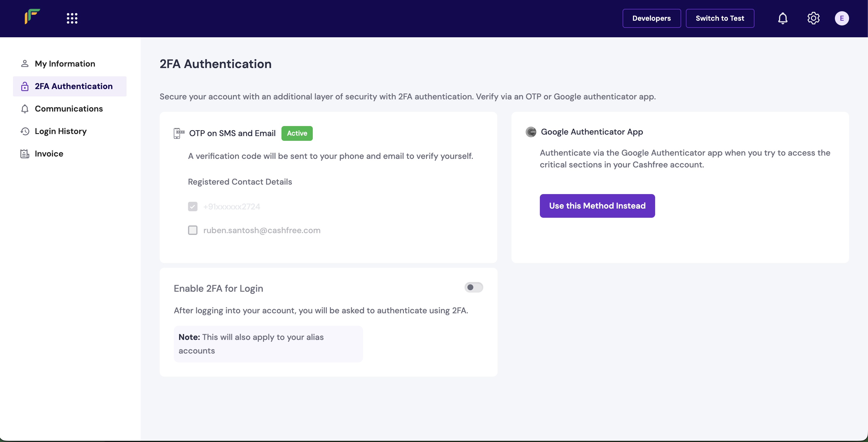Viewport: 868px width, 442px height.
Task: Click the Google Authenticator App logo
Action: click(531, 132)
